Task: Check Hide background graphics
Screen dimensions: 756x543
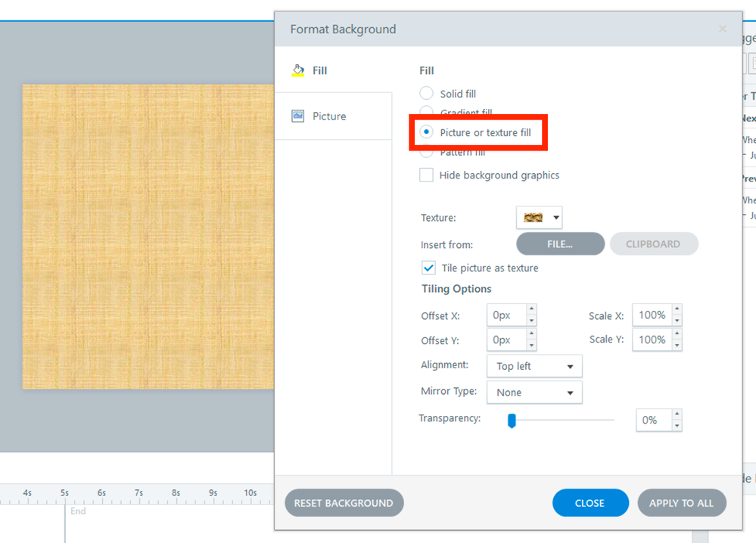Action: click(426, 175)
